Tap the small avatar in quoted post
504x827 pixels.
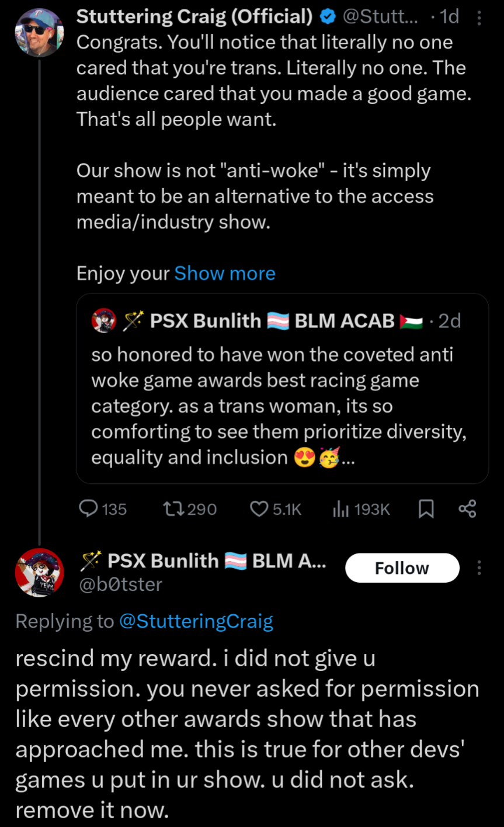tap(104, 321)
